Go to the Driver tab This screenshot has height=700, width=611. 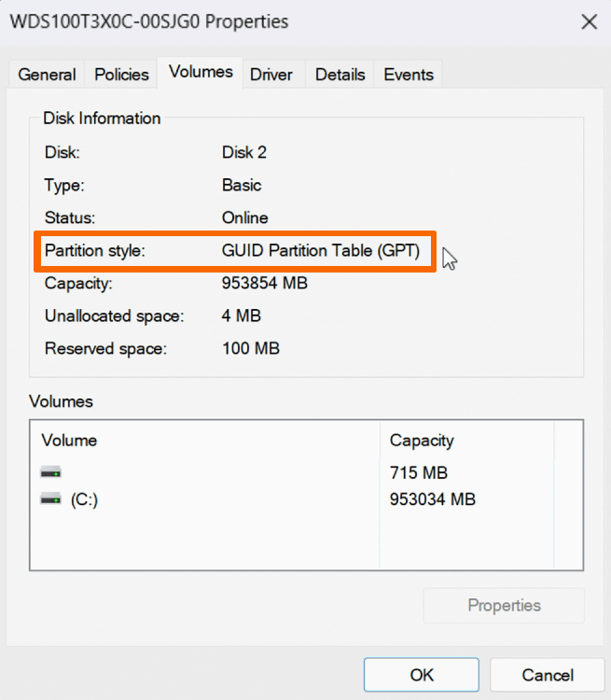pos(271,75)
